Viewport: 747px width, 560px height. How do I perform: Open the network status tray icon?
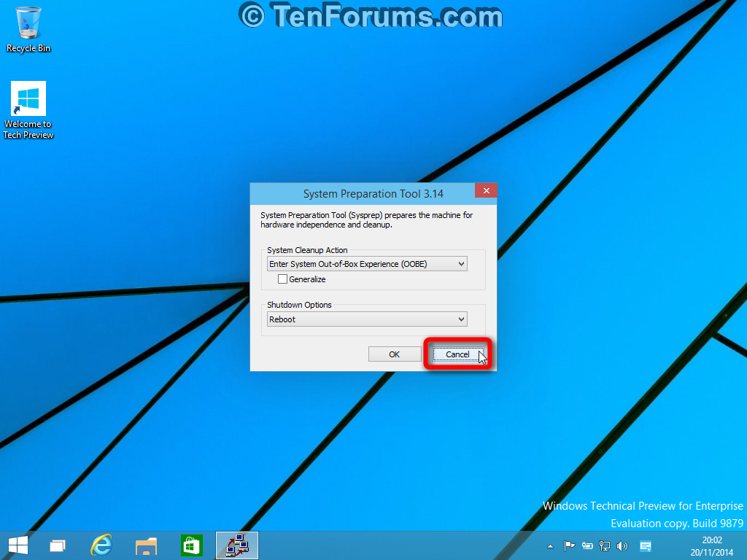pyautogui.click(x=605, y=546)
